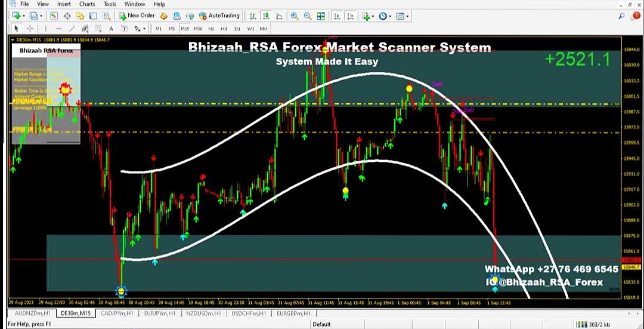Switch chart to Candlesticks type

266,16
